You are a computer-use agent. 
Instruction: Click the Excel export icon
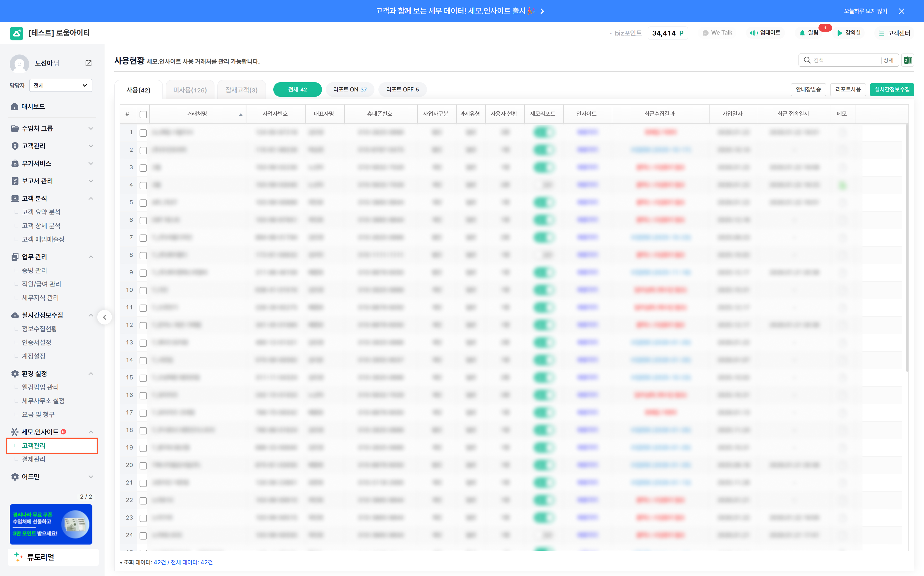tap(908, 60)
